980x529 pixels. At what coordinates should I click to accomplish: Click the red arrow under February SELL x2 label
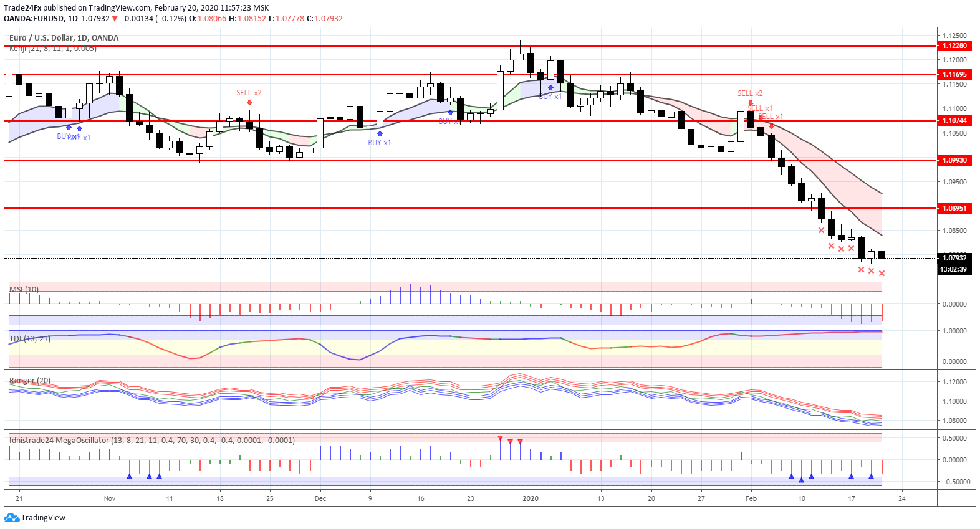click(x=751, y=103)
